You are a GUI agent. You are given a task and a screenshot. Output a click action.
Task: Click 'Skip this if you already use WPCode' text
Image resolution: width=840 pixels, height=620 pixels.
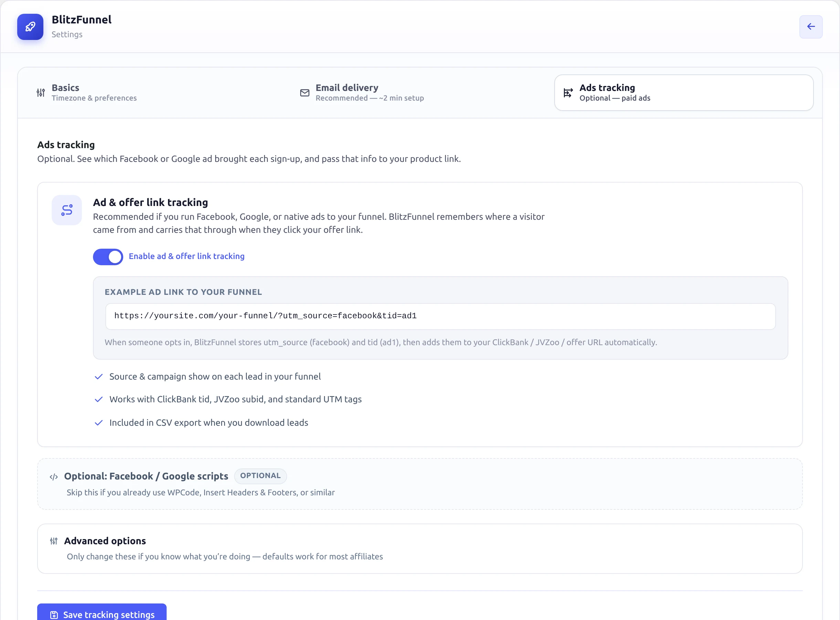201,493
